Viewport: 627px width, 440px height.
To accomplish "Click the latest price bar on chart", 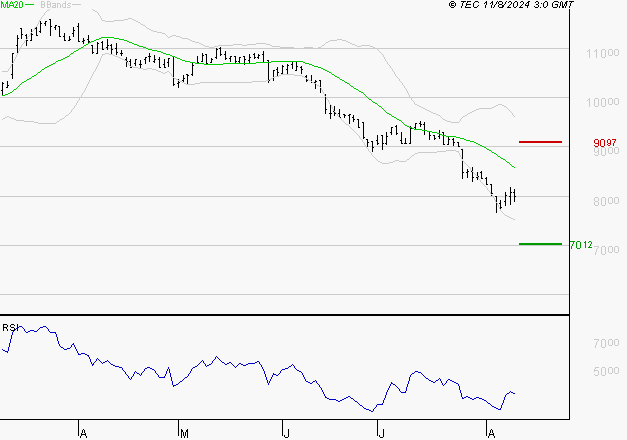I will (x=514, y=195).
